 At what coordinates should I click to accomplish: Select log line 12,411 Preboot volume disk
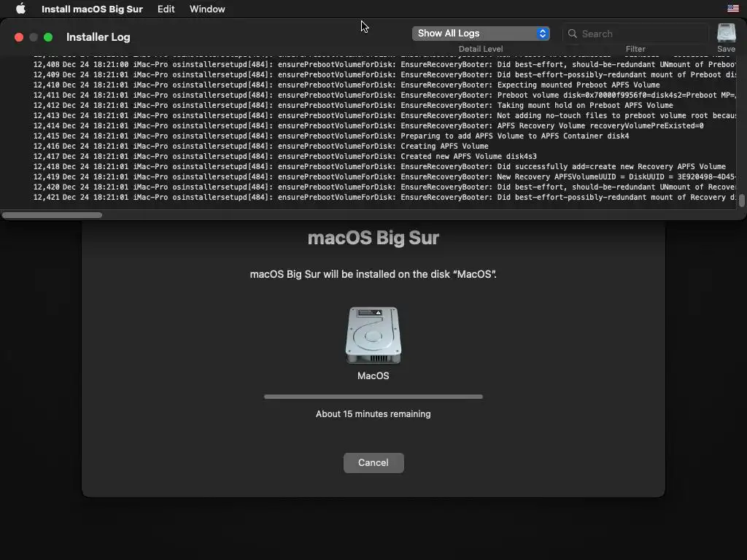pos(384,96)
